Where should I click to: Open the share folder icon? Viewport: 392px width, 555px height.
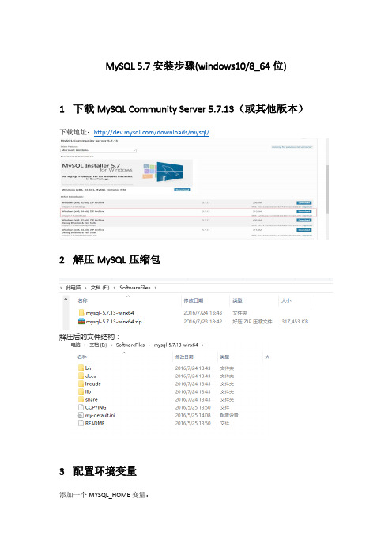[x=81, y=399]
